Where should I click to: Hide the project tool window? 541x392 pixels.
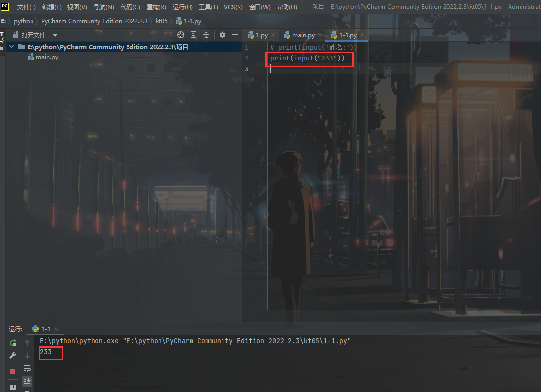[235, 35]
